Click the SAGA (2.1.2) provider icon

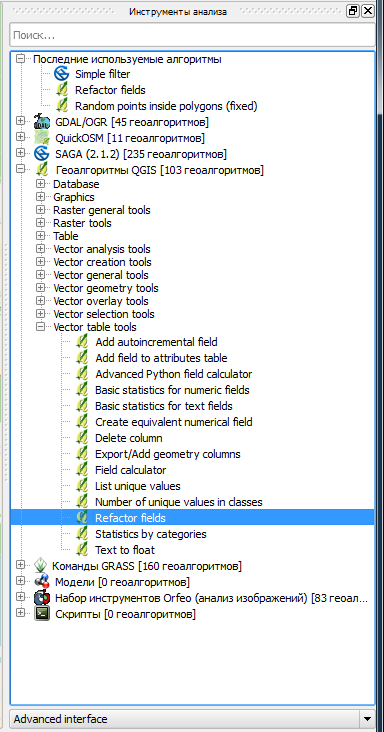(x=42, y=153)
